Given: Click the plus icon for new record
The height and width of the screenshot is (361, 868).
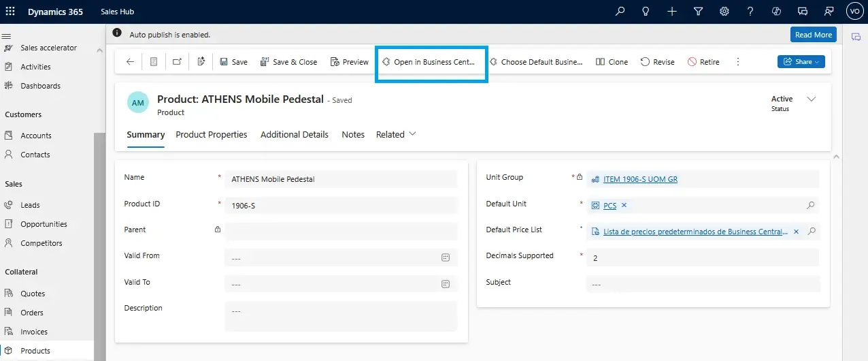Looking at the screenshot, I should click(672, 12).
